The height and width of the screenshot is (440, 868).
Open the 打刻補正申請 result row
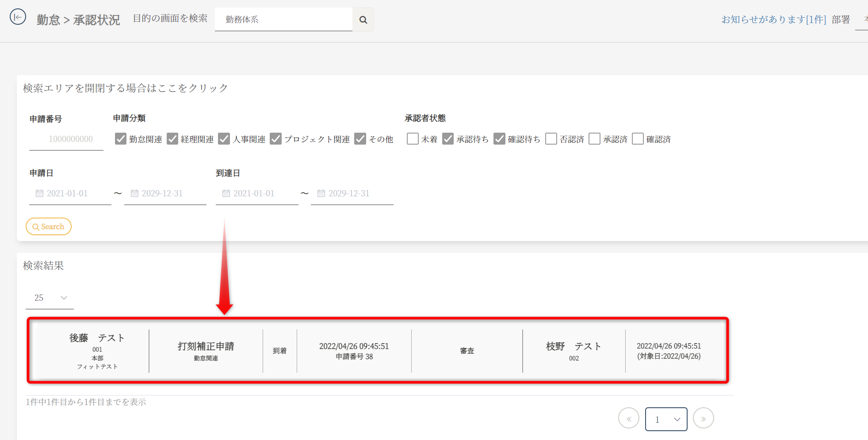click(206, 350)
